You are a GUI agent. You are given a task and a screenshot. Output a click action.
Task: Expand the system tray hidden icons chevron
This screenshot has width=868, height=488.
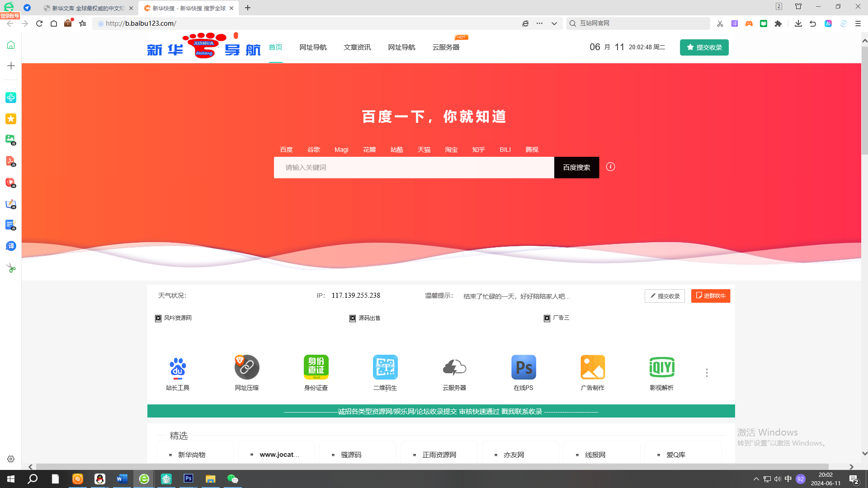756,479
